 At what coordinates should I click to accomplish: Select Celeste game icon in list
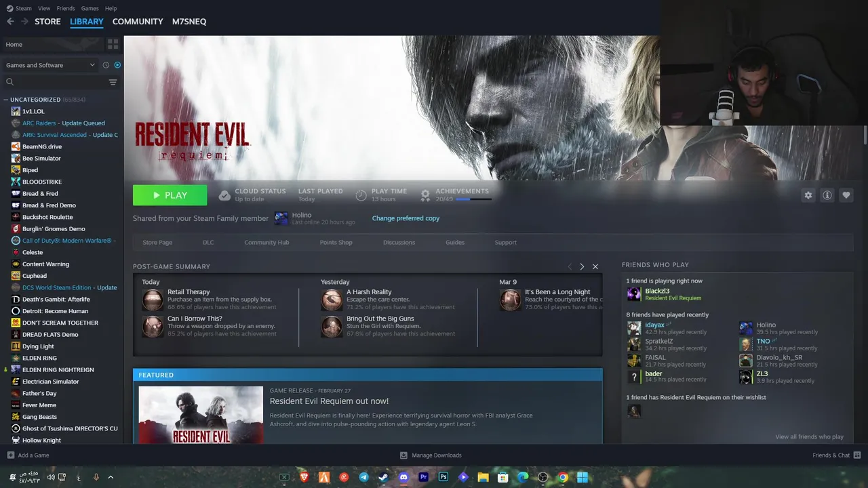coord(16,252)
